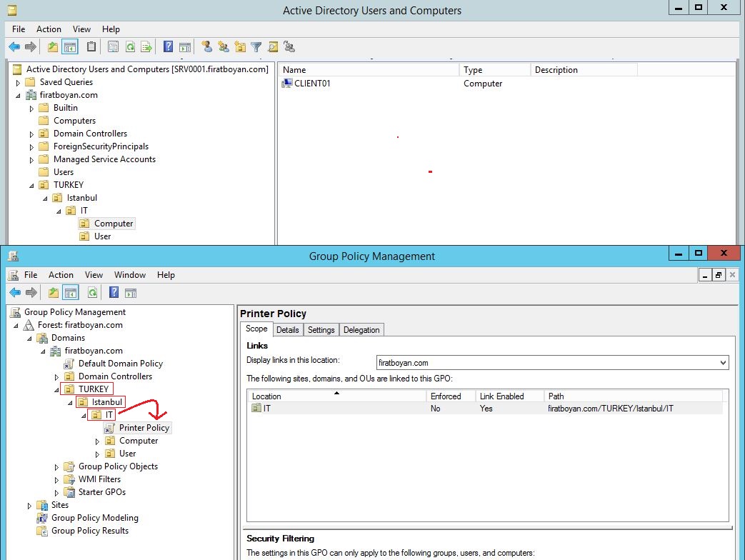The height and width of the screenshot is (560, 745).
Task: Click the Find objects icon
Action: coord(273,47)
